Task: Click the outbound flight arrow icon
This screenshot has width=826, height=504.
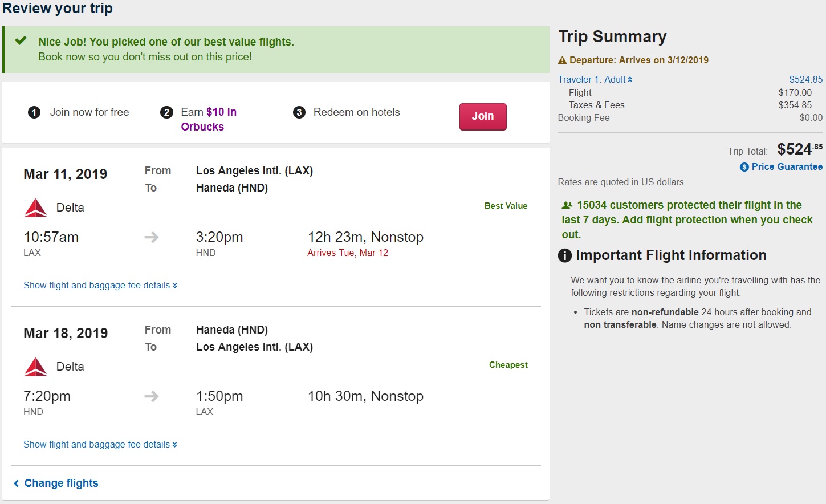Action: click(x=152, y=237)
